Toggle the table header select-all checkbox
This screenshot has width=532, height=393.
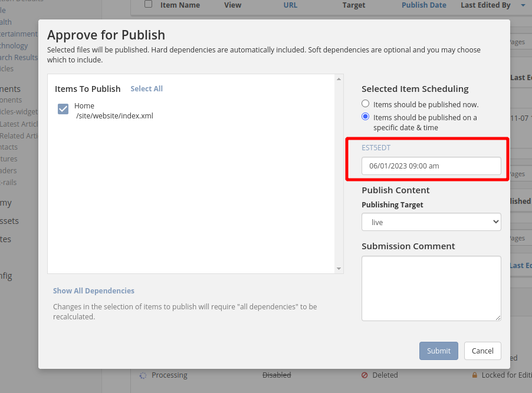[148, 4]
